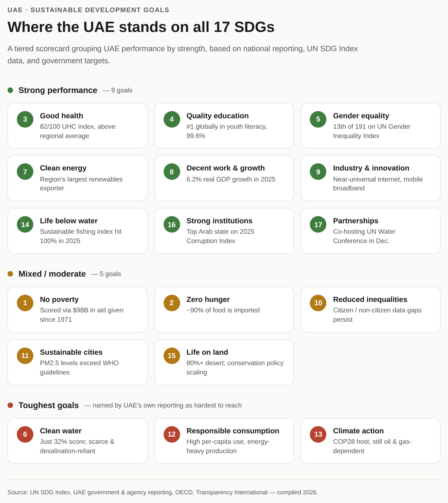This screenshot has width=448, height=503.
Task: Click the green Strong performance dot
Action: pyautogui.click(x=10, y=90)
